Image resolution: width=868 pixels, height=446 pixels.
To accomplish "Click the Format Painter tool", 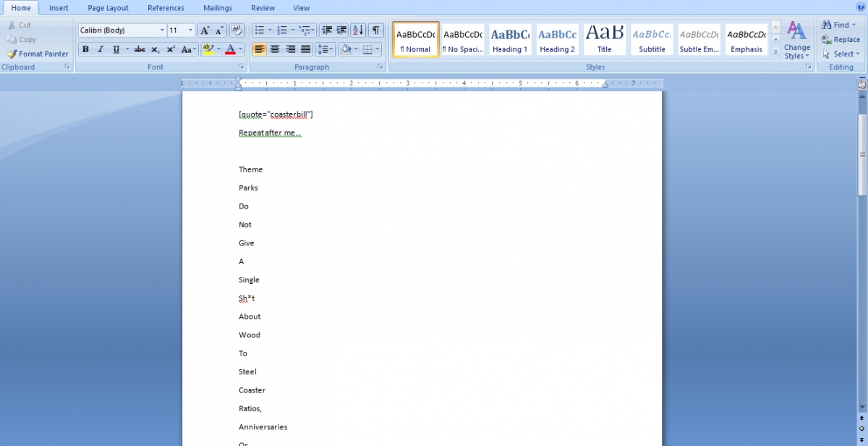I will (x=38, y=54).
